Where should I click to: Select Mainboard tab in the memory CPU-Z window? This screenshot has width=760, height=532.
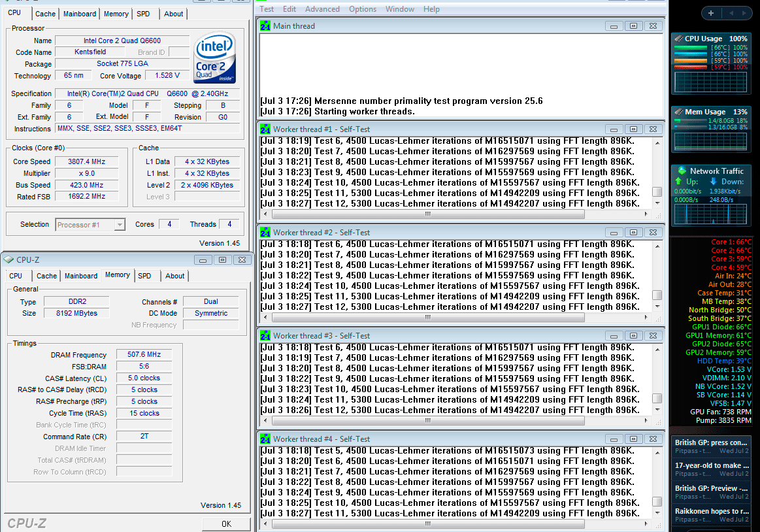coord(81,276)
